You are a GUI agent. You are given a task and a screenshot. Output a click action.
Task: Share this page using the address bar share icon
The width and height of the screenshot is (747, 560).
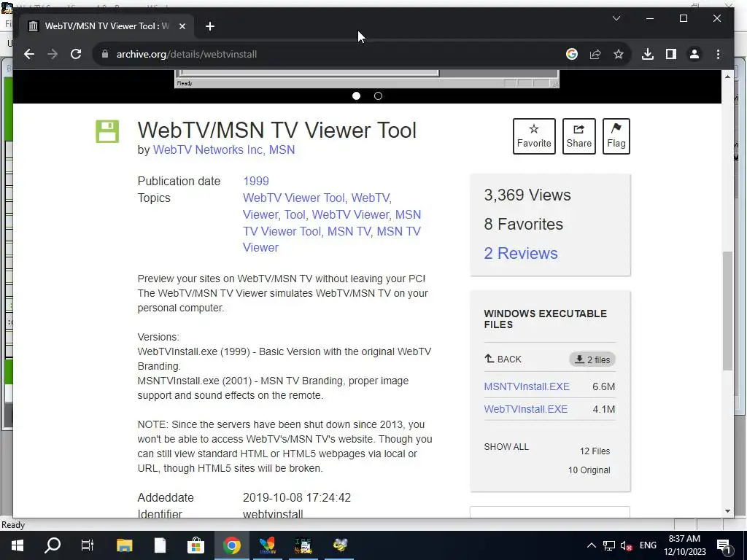click(595, 54)
